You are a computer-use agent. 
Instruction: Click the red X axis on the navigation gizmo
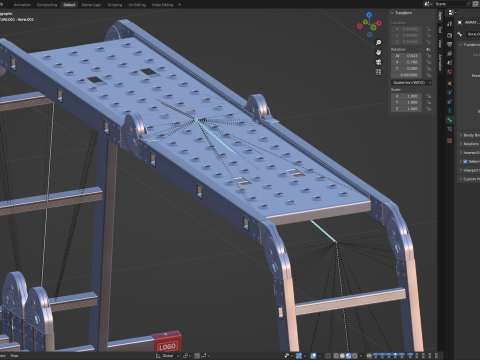pos(379,23)
